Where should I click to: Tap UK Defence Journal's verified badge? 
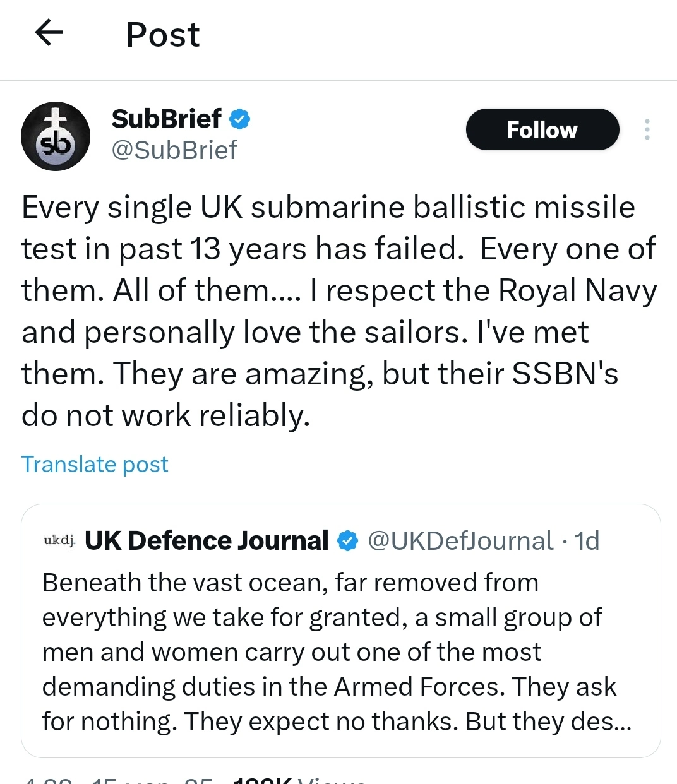click(347, 541)
